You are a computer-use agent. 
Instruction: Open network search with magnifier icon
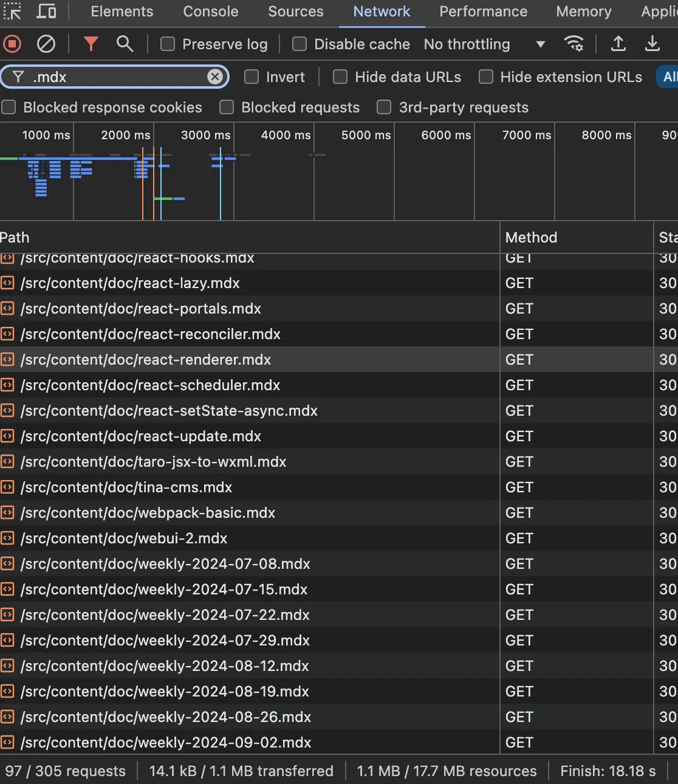click(125, 44)
